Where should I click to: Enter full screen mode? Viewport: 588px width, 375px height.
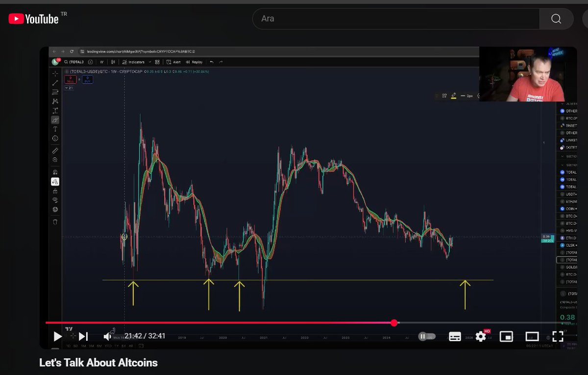tap(558, 336)
